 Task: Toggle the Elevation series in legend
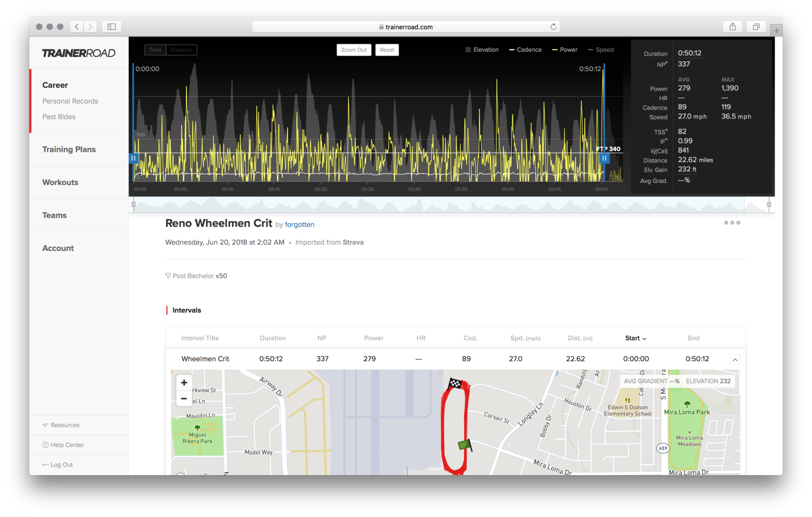point(482,50)
